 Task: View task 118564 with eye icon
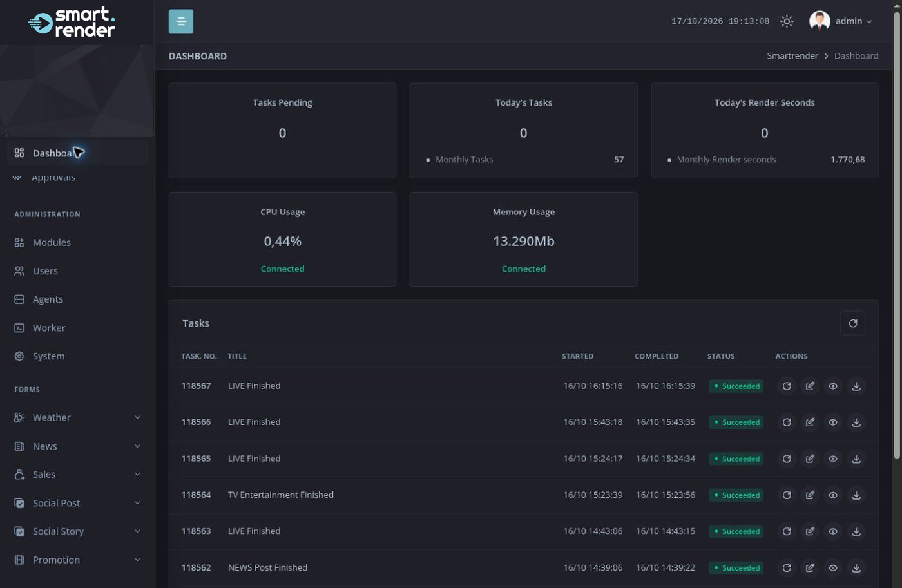833,495
